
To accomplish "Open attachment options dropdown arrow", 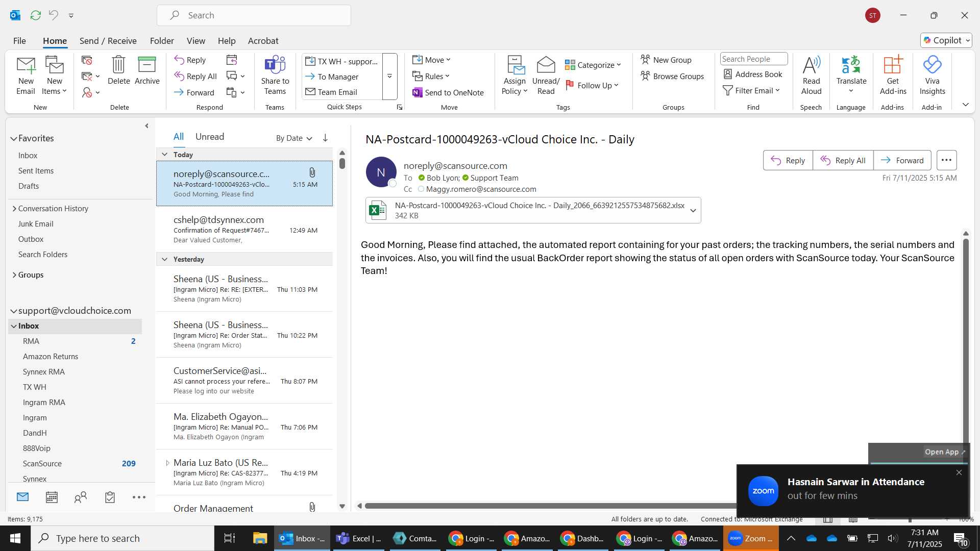I will [x=693, y=211].
